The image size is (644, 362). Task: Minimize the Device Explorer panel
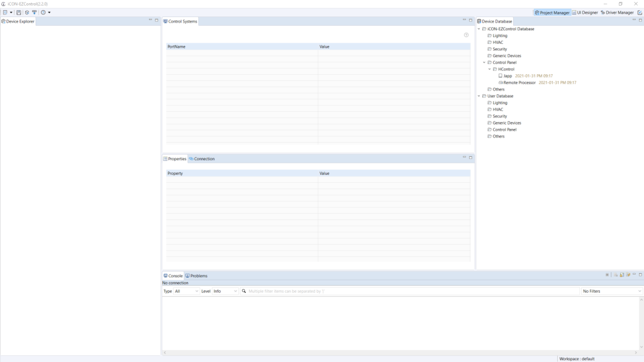coord(150,20)
